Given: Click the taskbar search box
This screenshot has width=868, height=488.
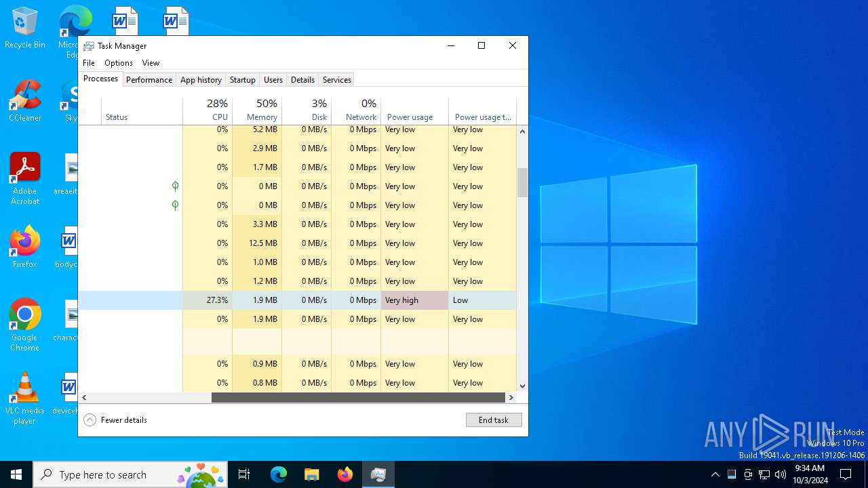Looking at the screenshot, I should pyautogui.click(x=131, y=474).
